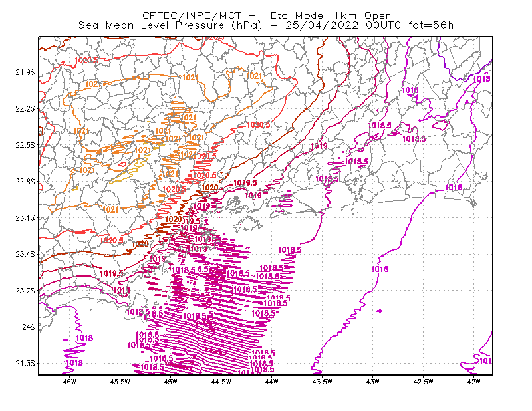Select the 43W longitude axis label
This screenshot has width=532, height=411.
coord(373,382)
